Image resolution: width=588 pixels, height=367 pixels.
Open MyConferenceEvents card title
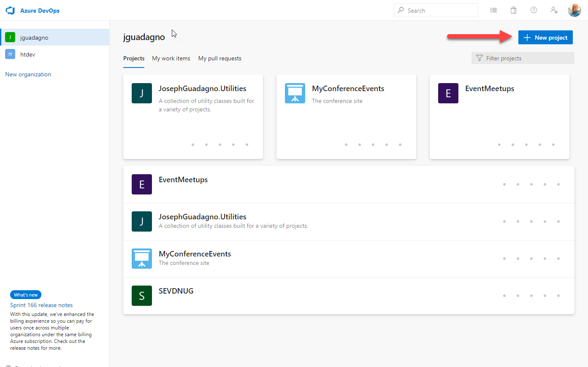coord(348,89)
